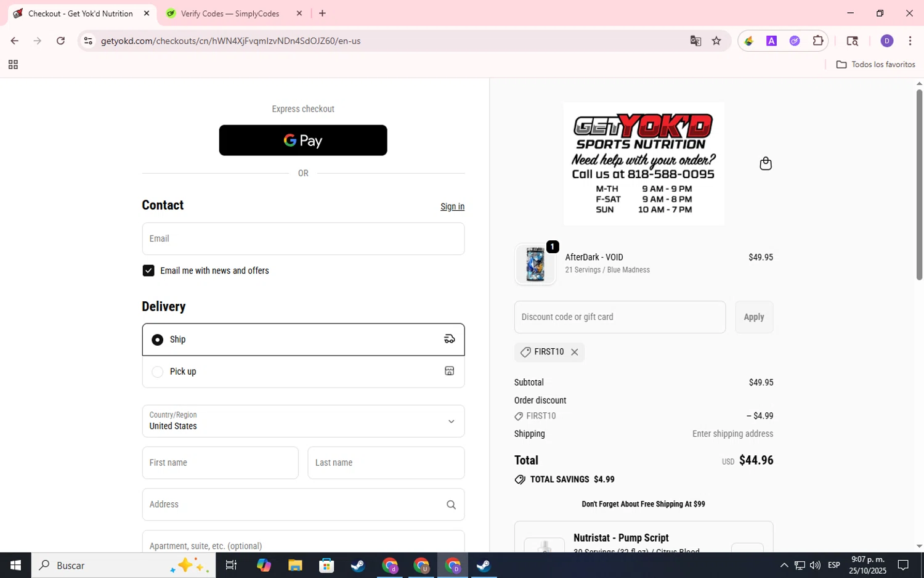Open the browser extensions puzzle icon
The height and width of the screenshot is (578, 924).
click(x=818, y=41)
